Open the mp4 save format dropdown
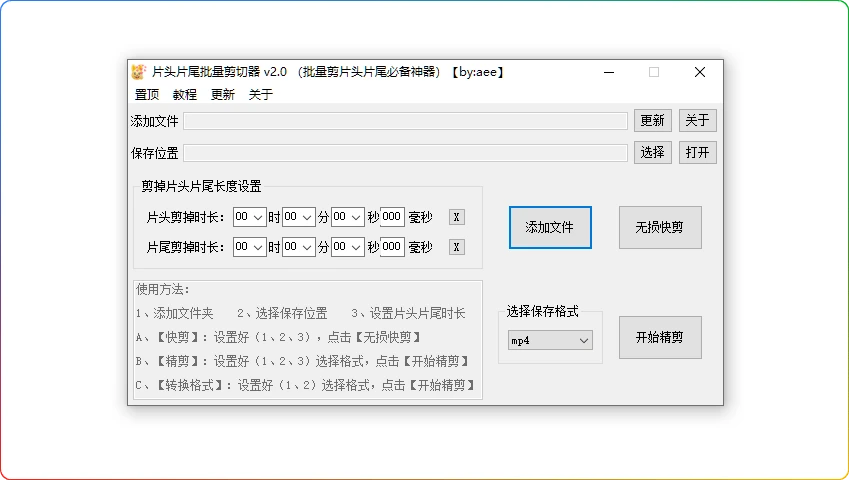849x480 pixels. pyautogui.click(x=550, y=340)
